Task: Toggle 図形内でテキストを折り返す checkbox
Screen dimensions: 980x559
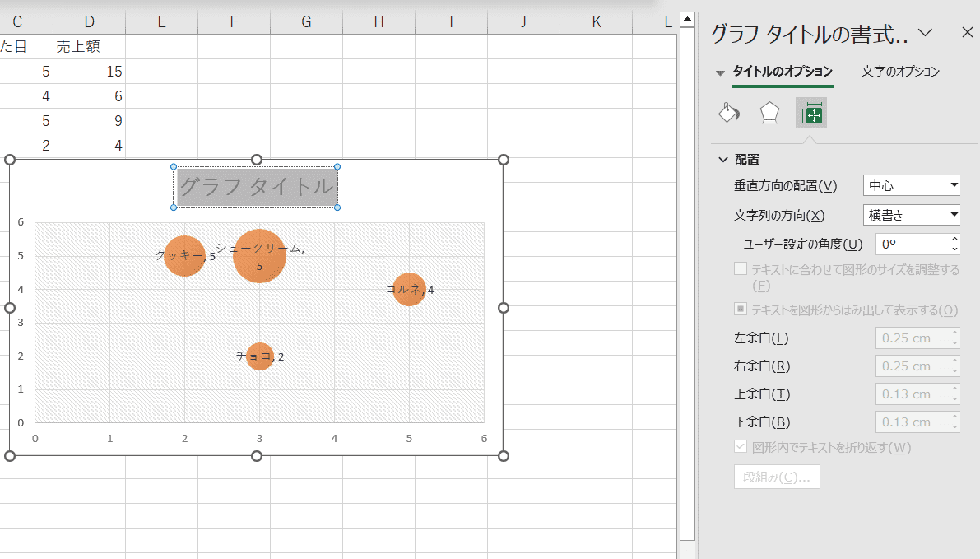Action: (741, 447)
